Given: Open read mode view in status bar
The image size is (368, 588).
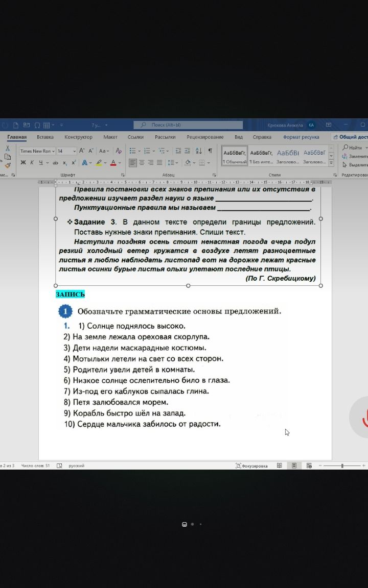Looking at the screenshot, I should click(x=280, y=465).
